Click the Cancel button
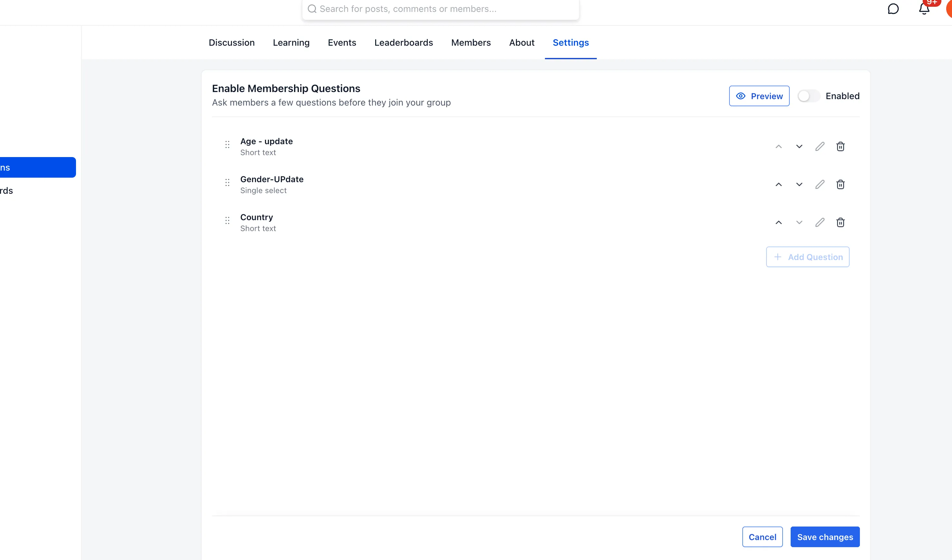This screenshot has height=560, width=952. click(x=762, y=537)
